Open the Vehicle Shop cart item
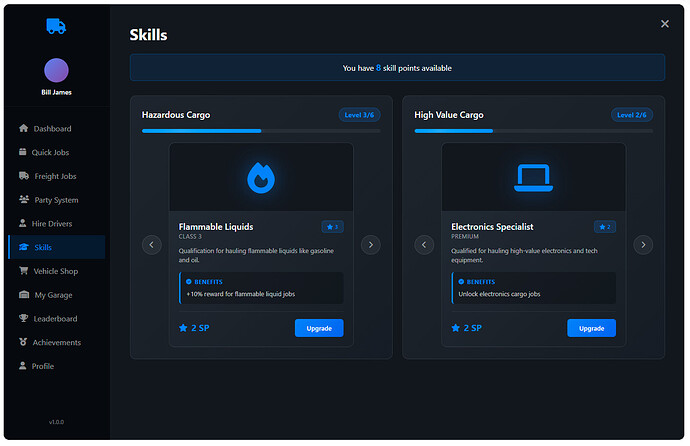Image resolution: width=690 pixels, height=446 pixels. tap(56, 271)
